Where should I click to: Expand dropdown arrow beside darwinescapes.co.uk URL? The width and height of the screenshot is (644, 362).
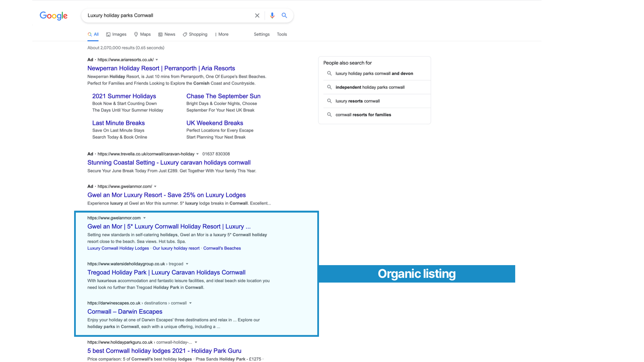(191, 303)
